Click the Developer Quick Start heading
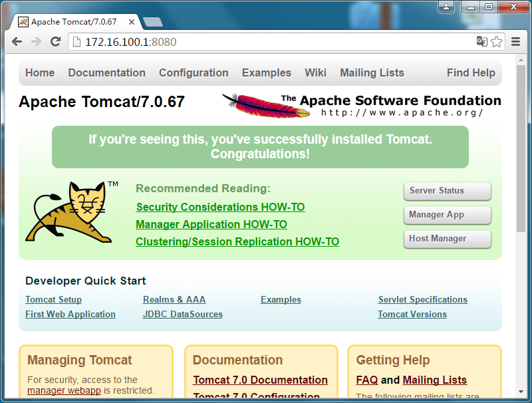The width and height of the screenshot is (532, 403). [x=86, y=281]
